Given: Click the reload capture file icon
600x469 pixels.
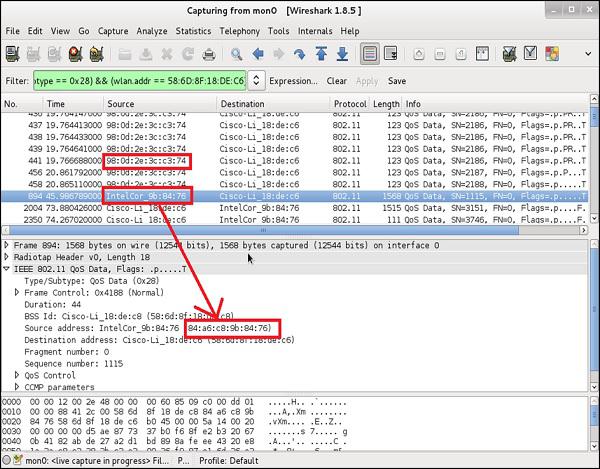Looking at the screenshot, I should pyautogui.click(x=188, y=54).
